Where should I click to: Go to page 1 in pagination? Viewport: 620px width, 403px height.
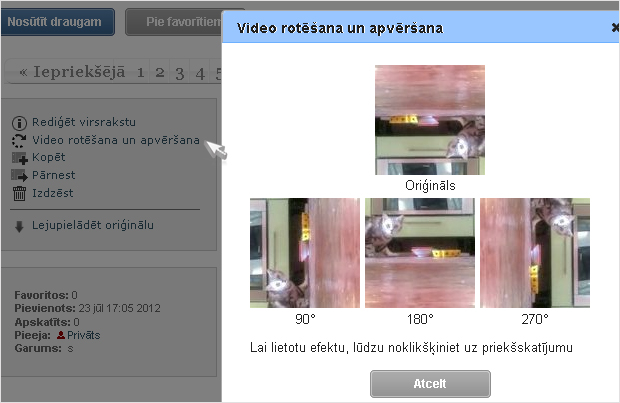pos(140,72)
